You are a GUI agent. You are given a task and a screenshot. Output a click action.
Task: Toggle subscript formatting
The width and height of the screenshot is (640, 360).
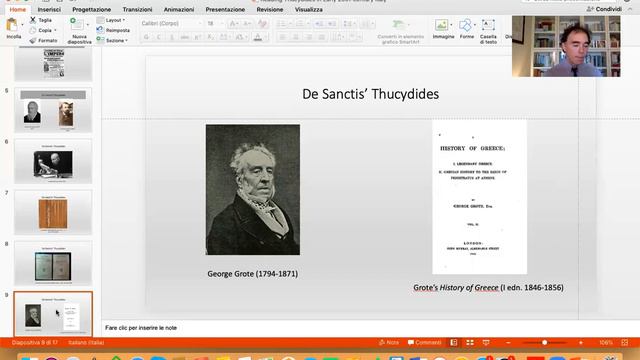coord(210,37)
